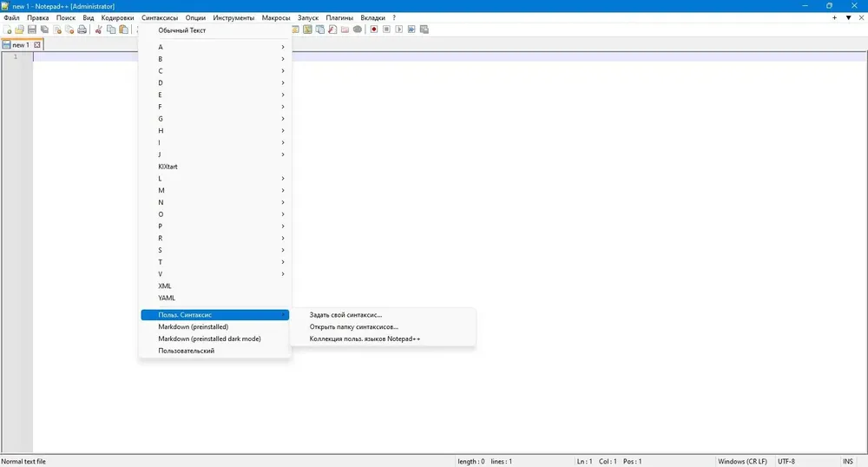This screenshot has width=868, height=467.
Task: Choose Markdown (preinstalled) syntax
Action: tap(214, 327)
